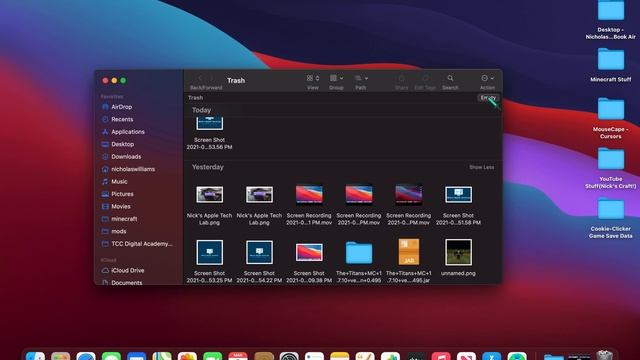Screen dimensions: 640x360
Task: Click the Share toolbar icon
Action: [401, 78]
